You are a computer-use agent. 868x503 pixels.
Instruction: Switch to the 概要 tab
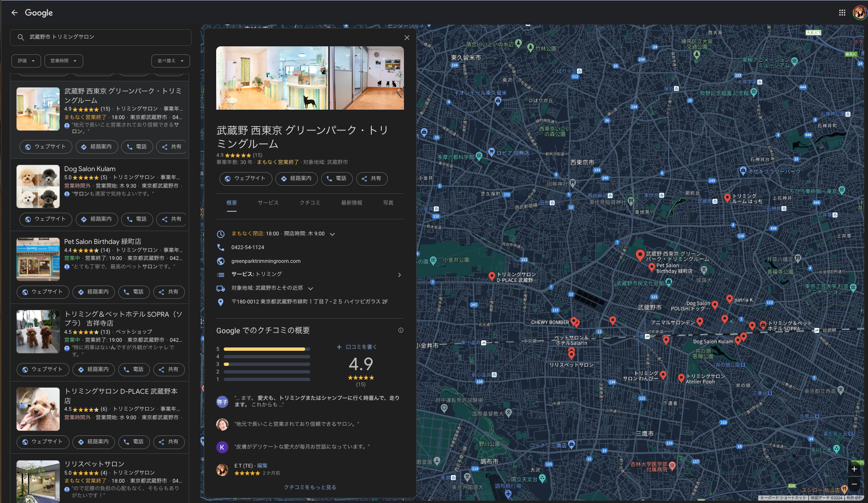click(x=231, y=203)
